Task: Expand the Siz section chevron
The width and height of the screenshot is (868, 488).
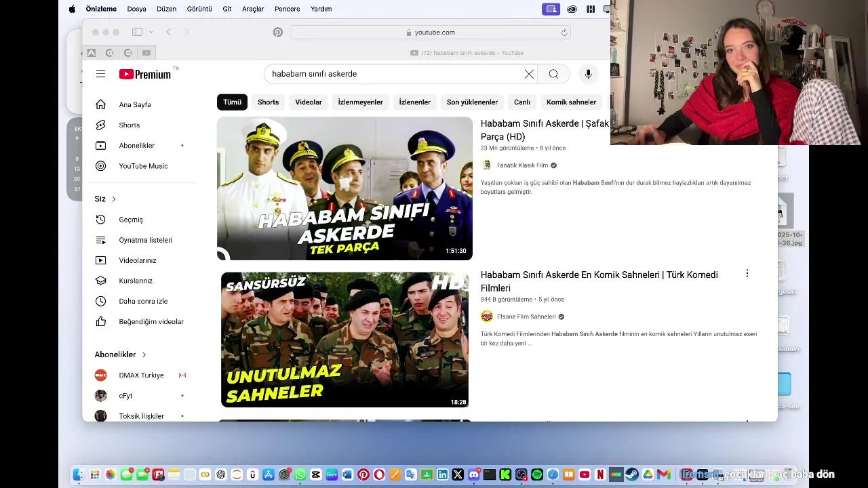Action: point(114,199)
